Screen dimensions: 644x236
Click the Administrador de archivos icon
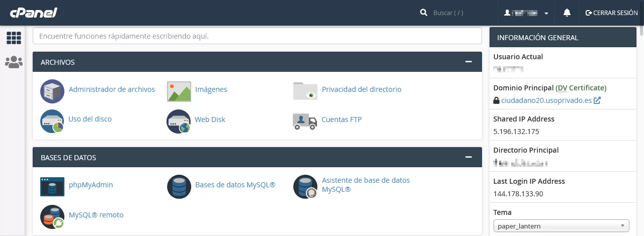(52, 91)
